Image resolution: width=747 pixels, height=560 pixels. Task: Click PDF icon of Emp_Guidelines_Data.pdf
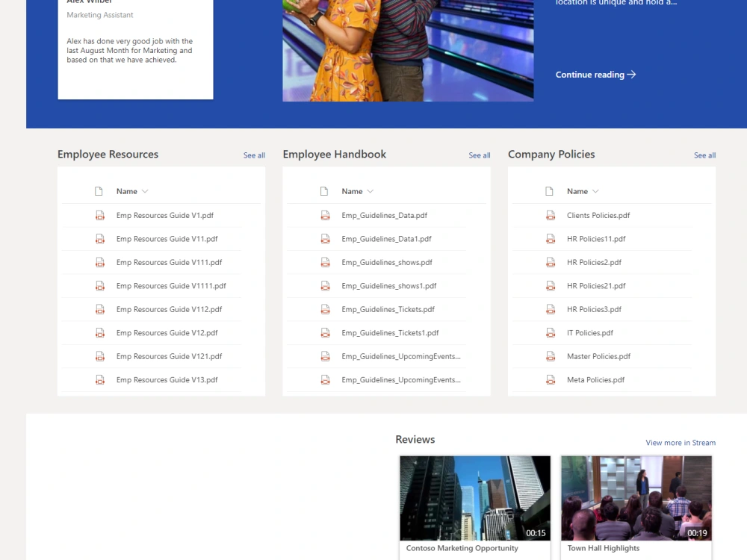coord(325,215)
